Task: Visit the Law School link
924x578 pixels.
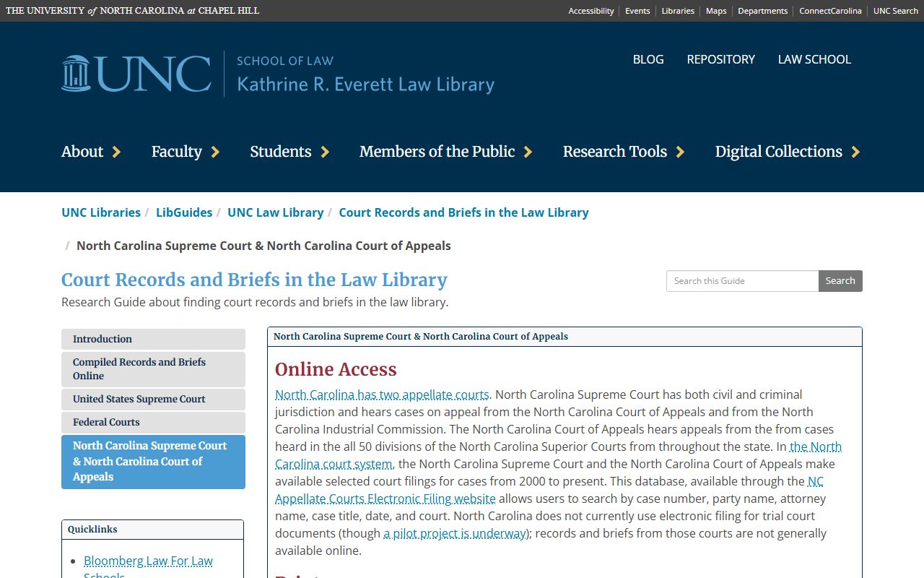Action: [x=814, y=59]
